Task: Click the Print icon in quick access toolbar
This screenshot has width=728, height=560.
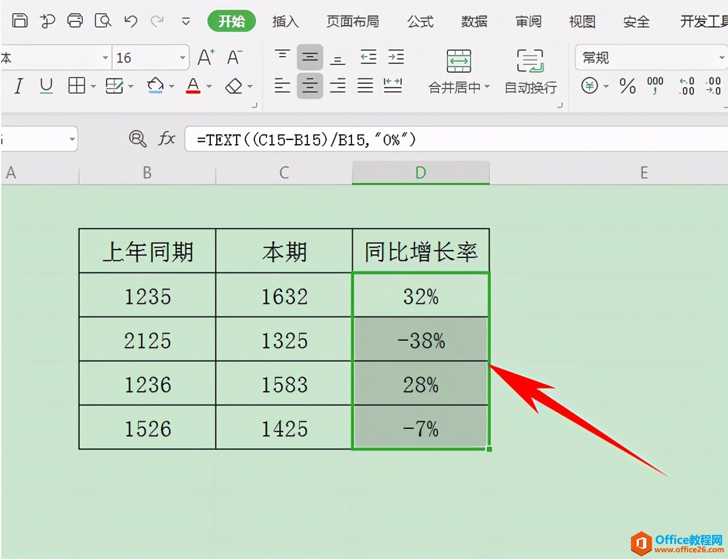Action: coord(75,21)
